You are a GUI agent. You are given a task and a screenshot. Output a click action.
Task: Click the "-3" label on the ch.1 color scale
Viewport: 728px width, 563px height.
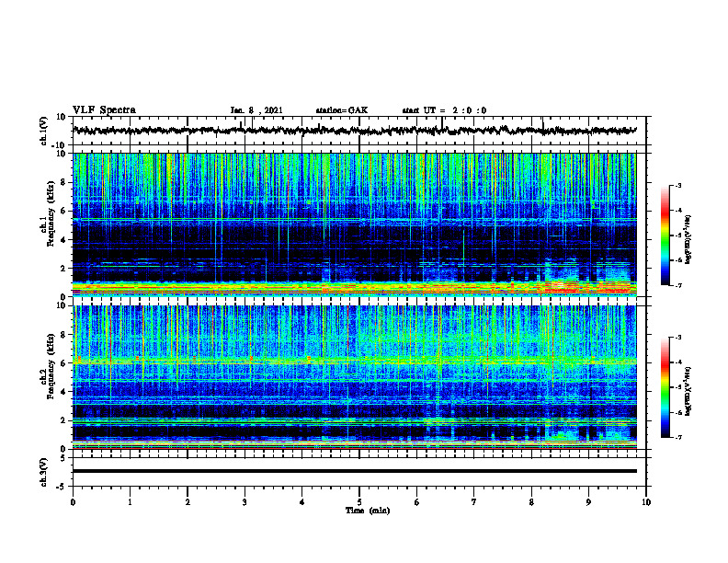pos(677,186)
